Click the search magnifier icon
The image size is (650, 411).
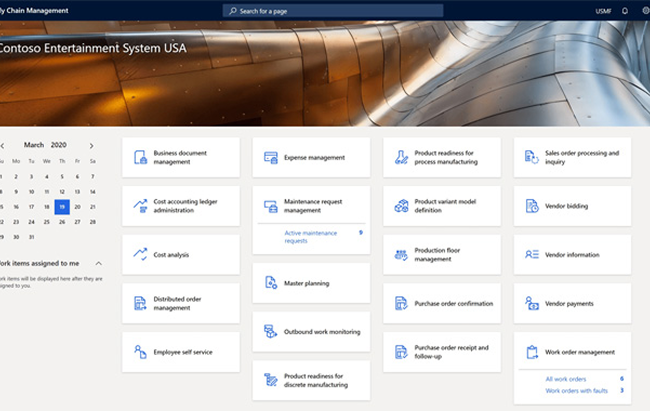233,11
